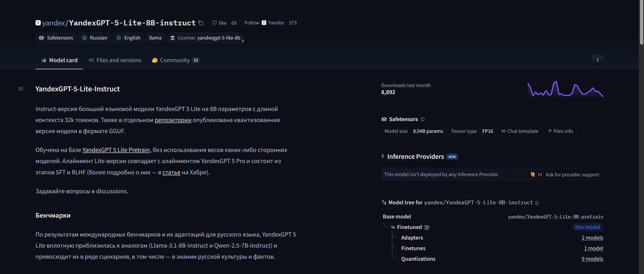This screenshot has width=644, height=274.
Task: Like this model with the heart button
Action: (219, 23)
